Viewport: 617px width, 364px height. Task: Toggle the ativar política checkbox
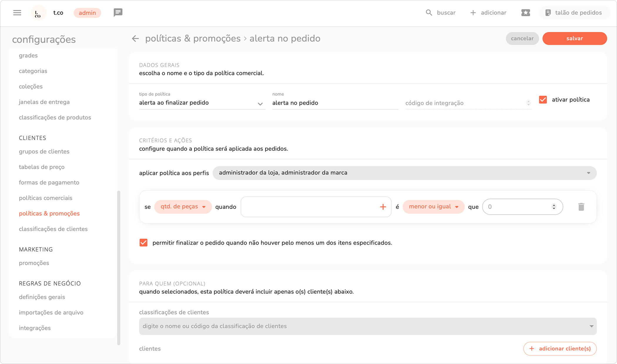click(543, 100)
